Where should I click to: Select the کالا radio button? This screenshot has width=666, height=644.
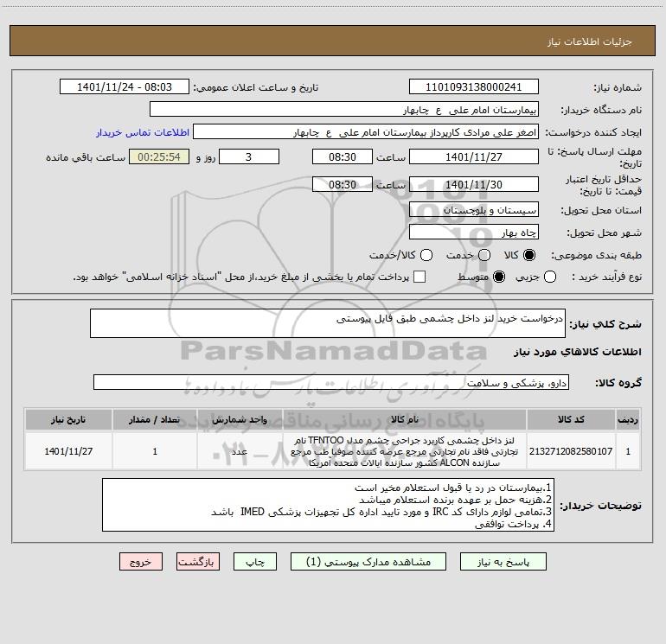pos(529,255)
